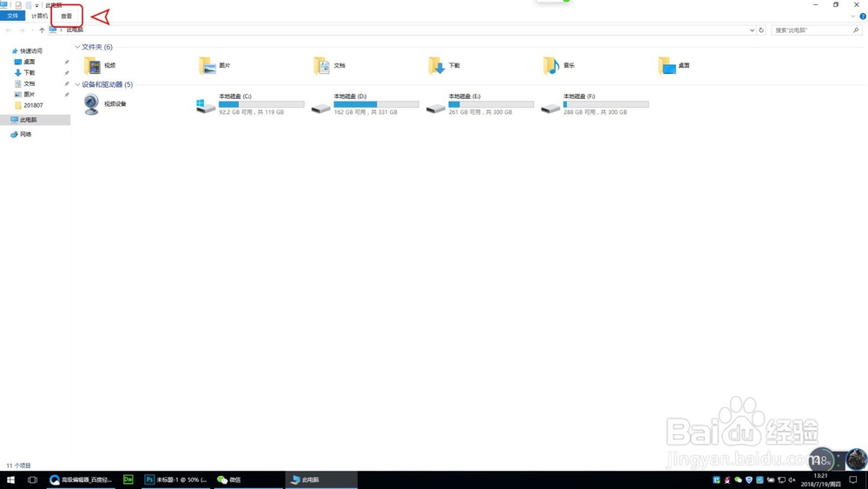Screen dimensions: 868x489
Task: Click the 此电脑 taskbar button
Action: pos(321,479)
